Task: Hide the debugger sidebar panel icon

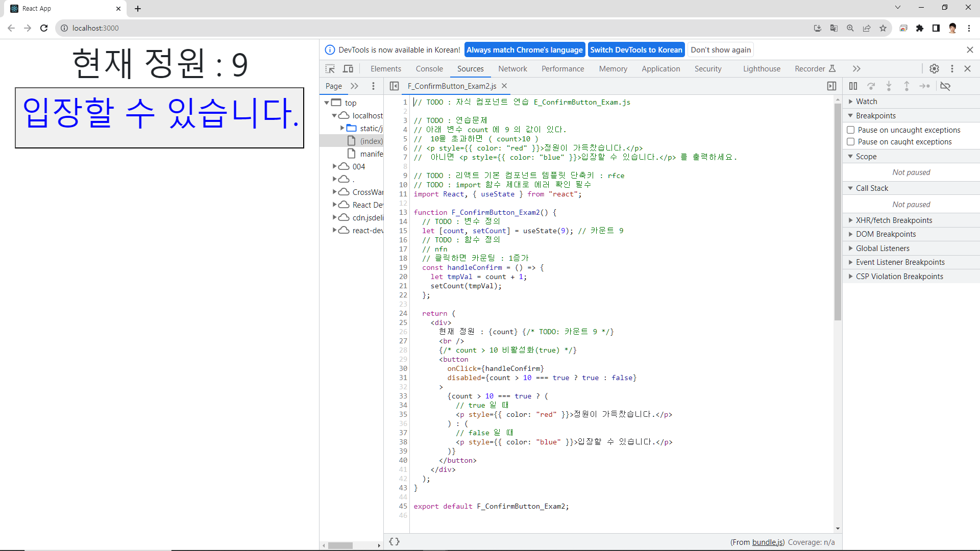Action: click(x=831, y=86)
